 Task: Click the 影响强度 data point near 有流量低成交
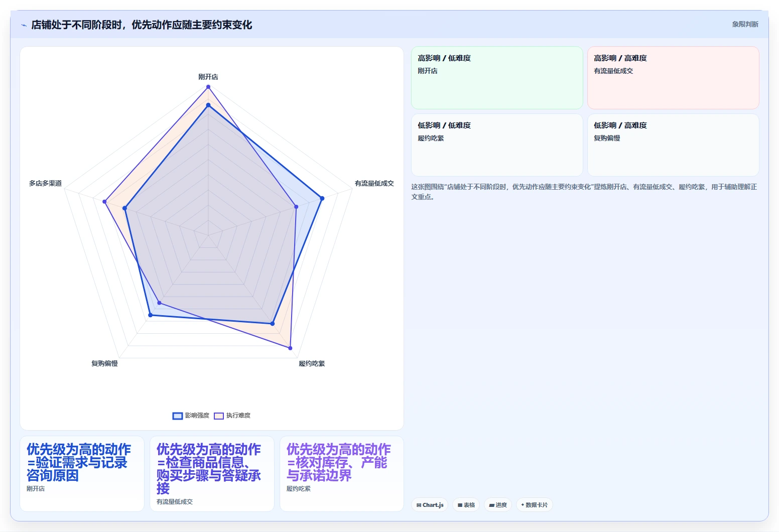coord(322,198)
